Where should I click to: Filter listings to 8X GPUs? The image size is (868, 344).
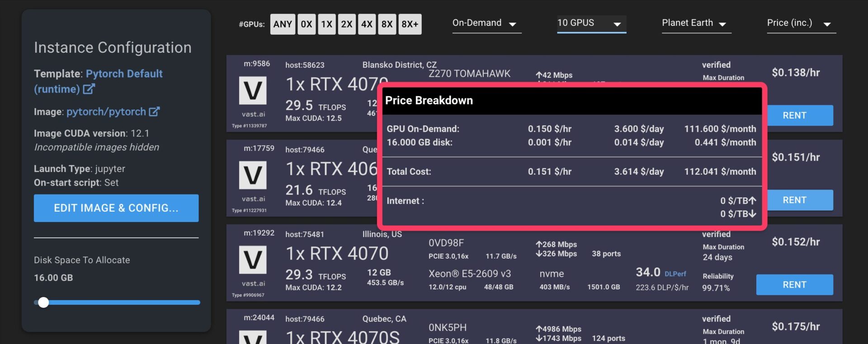[387, 24]
